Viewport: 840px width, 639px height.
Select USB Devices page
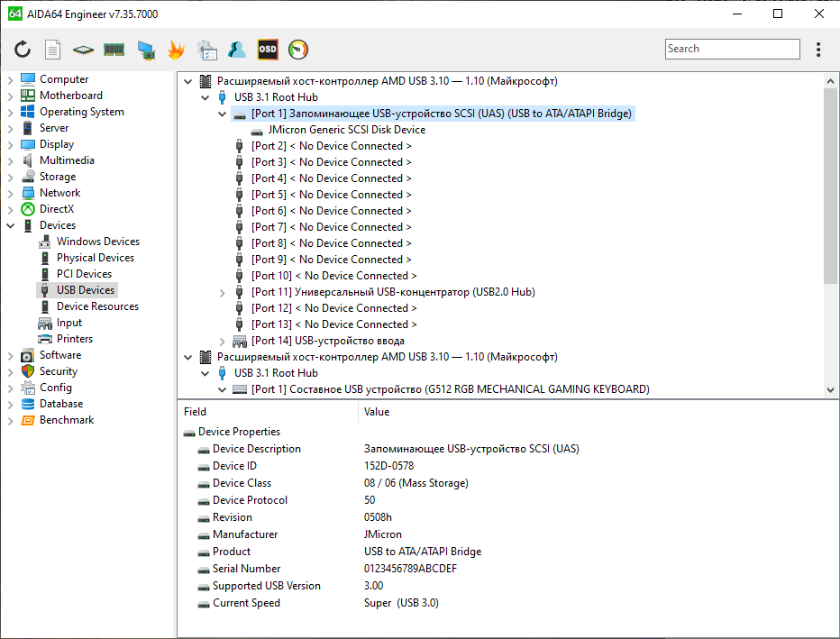pos(86,290)
